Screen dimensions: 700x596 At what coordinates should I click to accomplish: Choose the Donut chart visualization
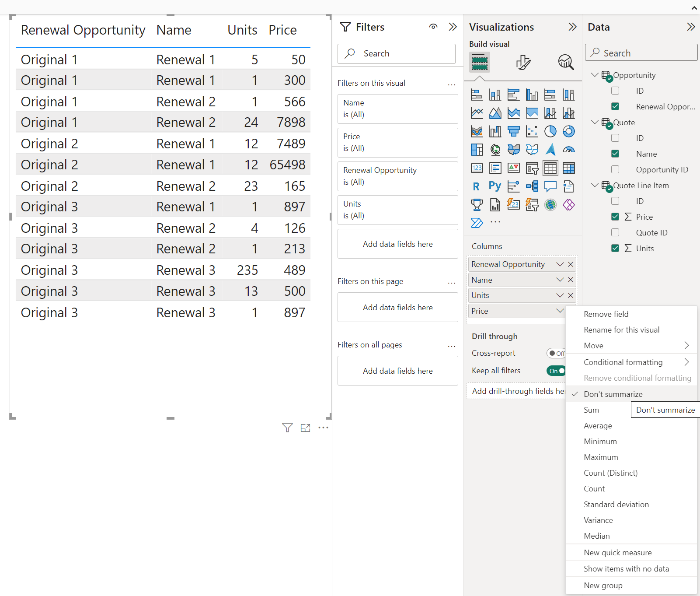pos(569,131)
